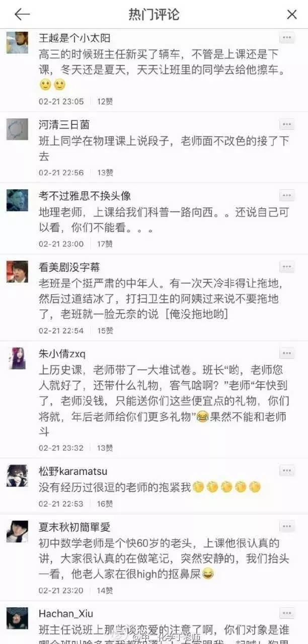Open more options for Hachan_Xiu's comment
Viewport: 308px width, 644px height.
pyautogui.click(x=287, y=614)
